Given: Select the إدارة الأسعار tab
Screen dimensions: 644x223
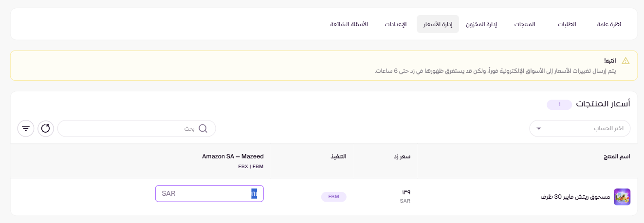Looking at the screenshot, I should click(438, 24).
